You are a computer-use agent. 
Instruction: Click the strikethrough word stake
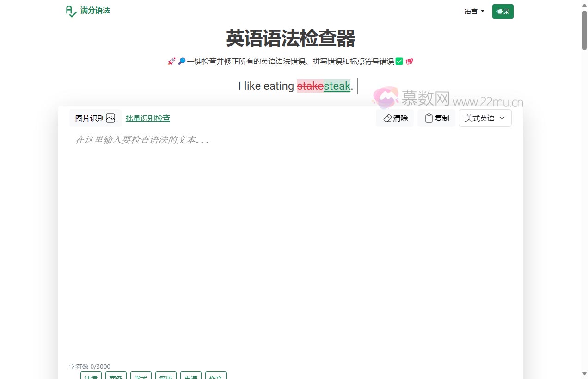pos(310,86)
